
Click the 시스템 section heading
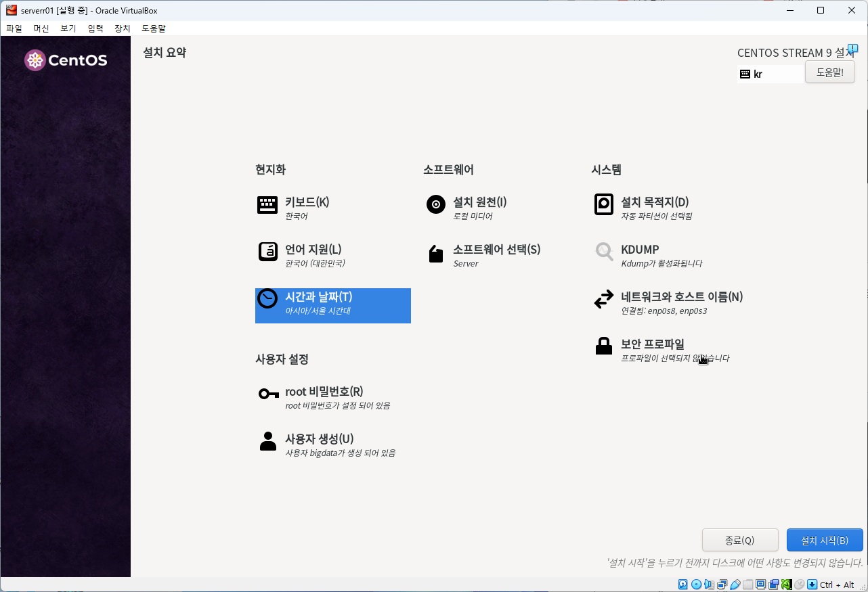pyautogui.click(x=607, y=169)
